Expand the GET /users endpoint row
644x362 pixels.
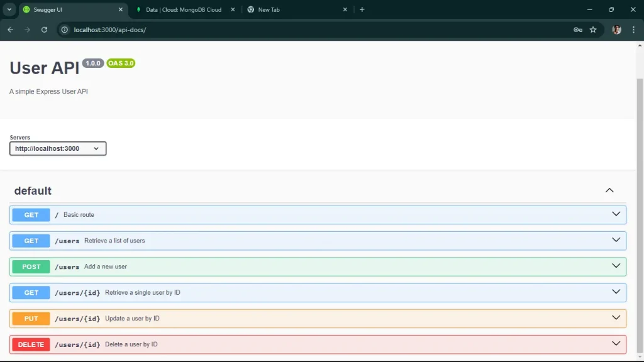pos(614,239)
